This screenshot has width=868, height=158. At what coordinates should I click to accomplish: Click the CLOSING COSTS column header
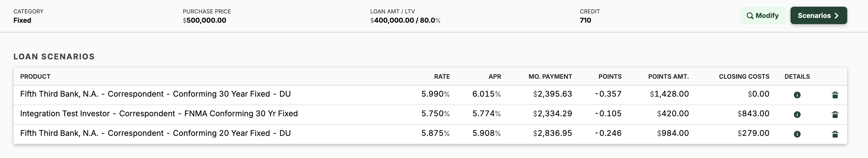click(744, 77)
